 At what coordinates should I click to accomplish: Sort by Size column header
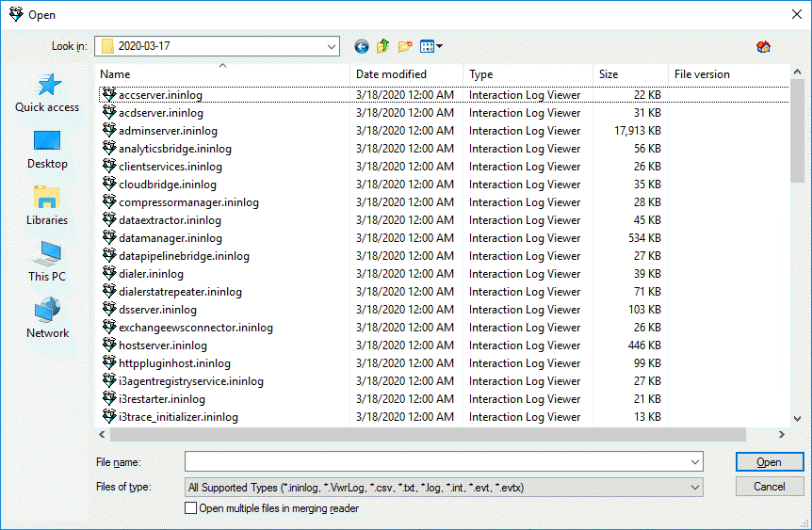click(x=609, y=74)
